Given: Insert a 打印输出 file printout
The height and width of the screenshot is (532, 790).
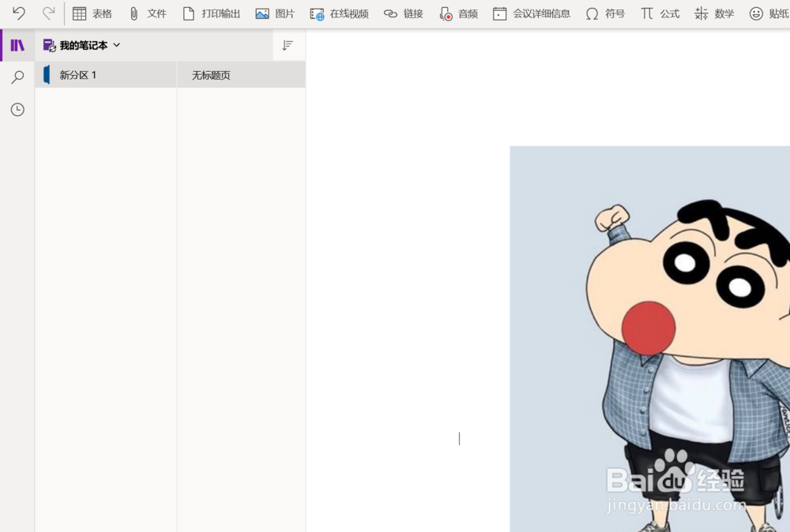Looking at the screenshot, I should (212, 13).
